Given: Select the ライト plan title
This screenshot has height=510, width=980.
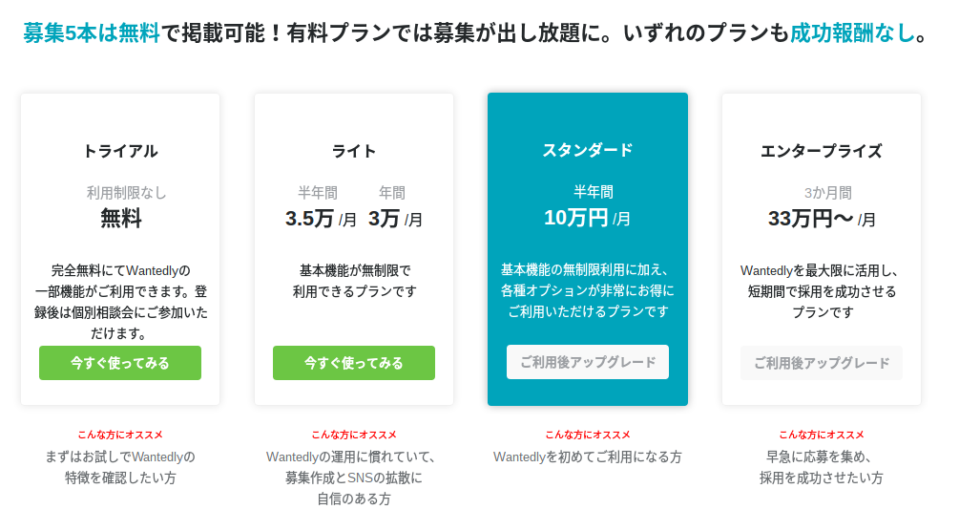Looking at the screenshot, I should coord(354,151).
